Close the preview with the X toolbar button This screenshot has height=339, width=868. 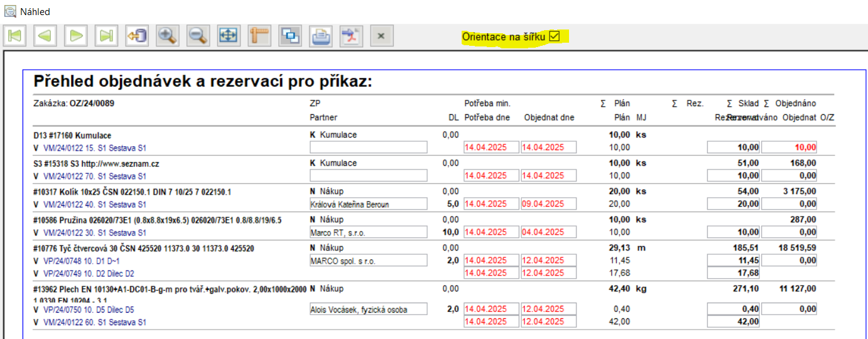(382, 36)
